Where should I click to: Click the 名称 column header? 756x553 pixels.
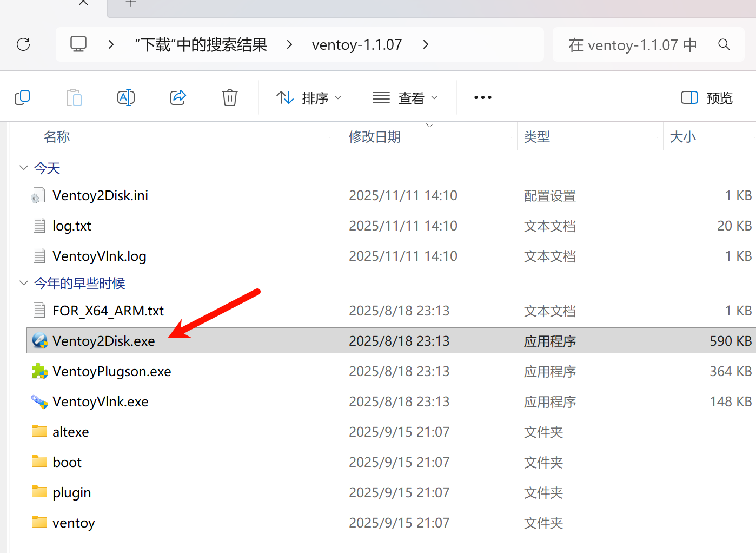[57, 137]
